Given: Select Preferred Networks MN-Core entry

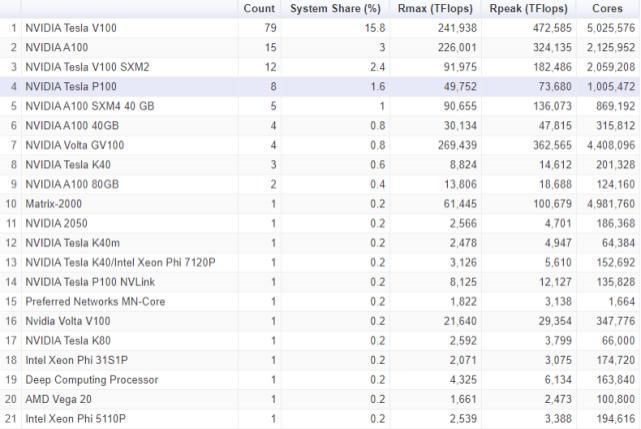Looking at the screenshot, I should click(320, 301).
